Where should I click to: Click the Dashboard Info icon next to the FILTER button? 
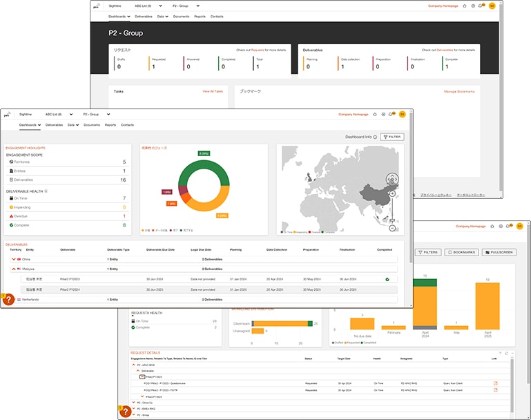(375, 137)
